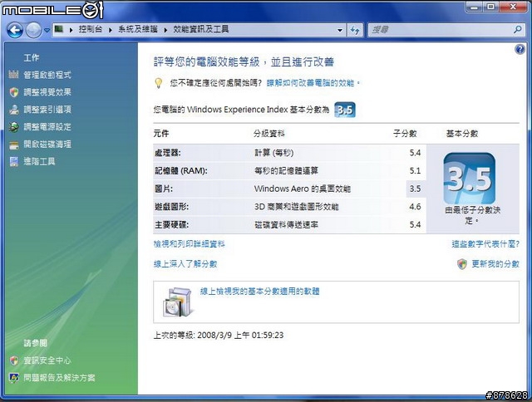Click 更新我的分數 to refresh score

tap(495, 264)
